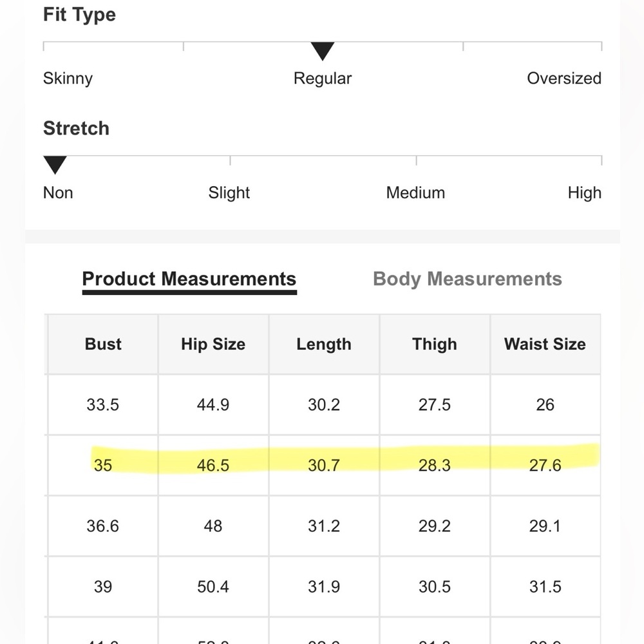Click the Hip Size column header
Screen dimensions: 644x644
click(213, 344)
